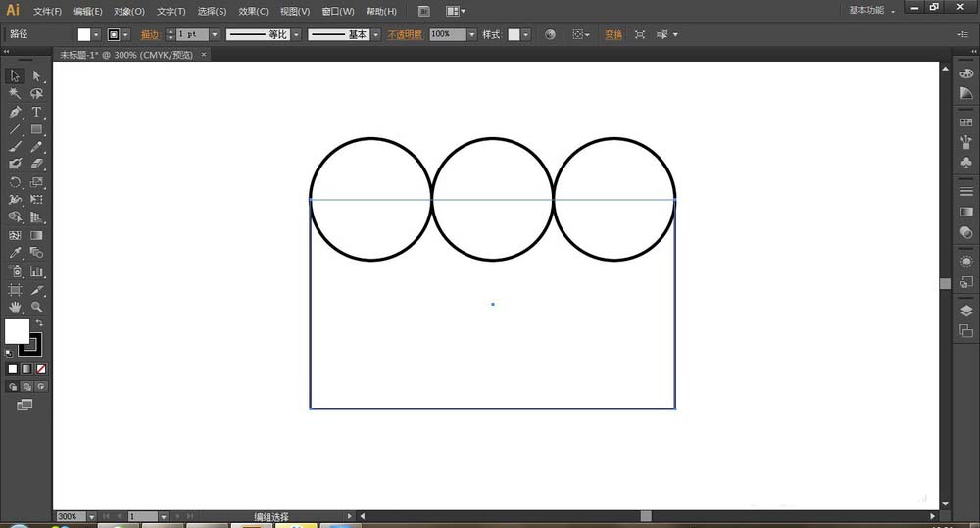The image size is (980, 528).
Task: Pick the Hand tool
Action: click(16, 307)
